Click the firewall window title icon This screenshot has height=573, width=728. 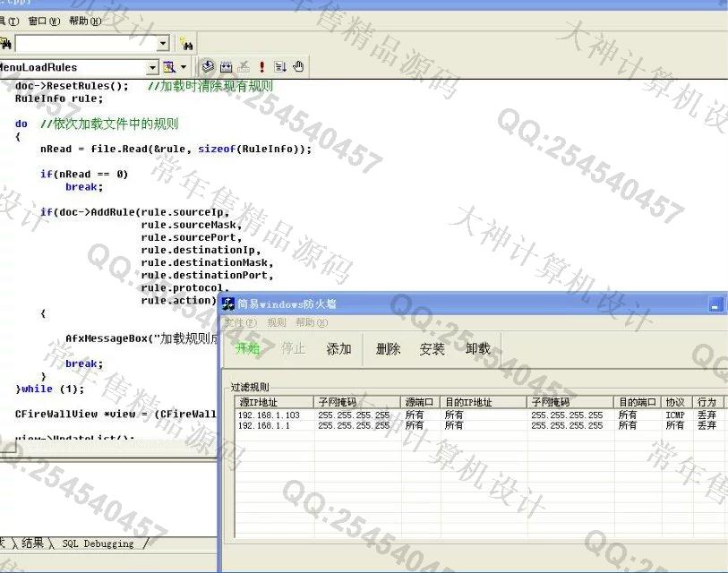click(x=228, y=304)
